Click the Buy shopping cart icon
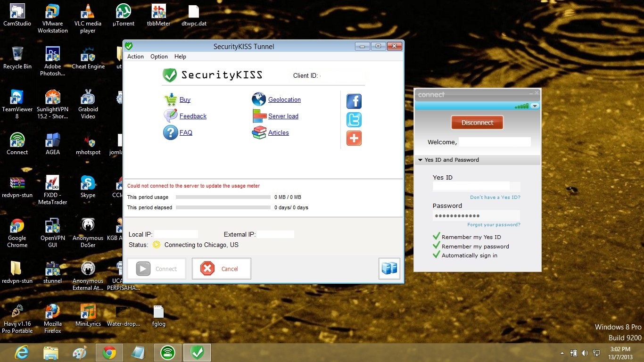This screenshot has height=362, width=644. coord(170,99)
